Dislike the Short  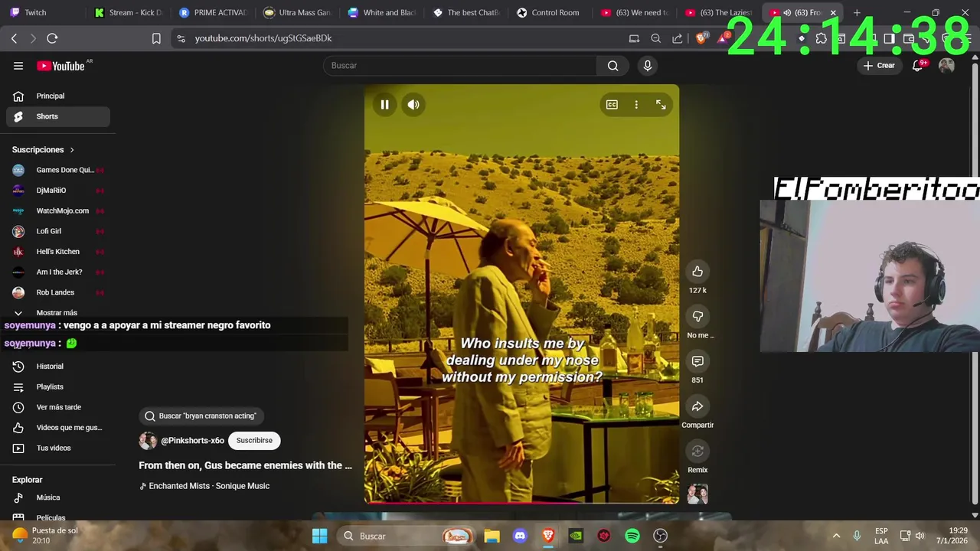(x=697, y=316)
